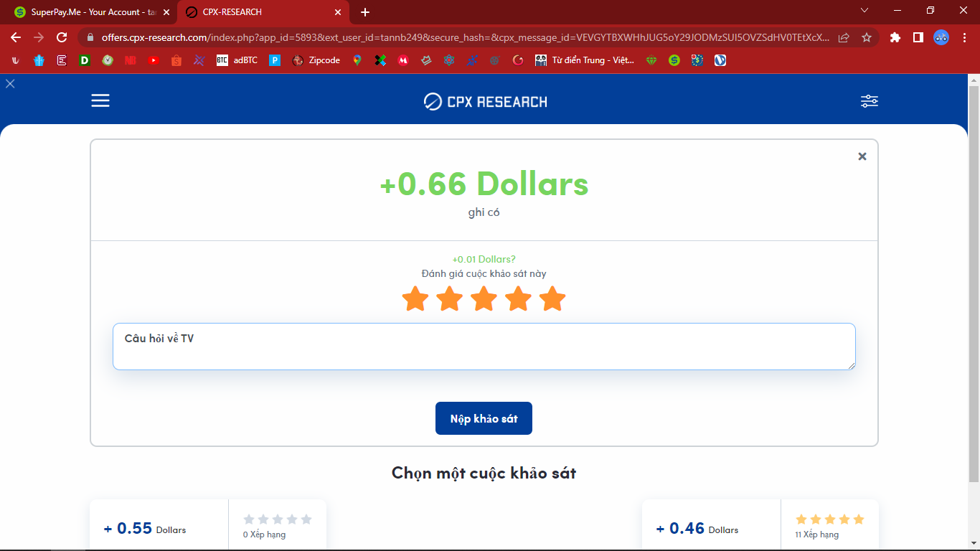Open the YouTube bookmark icon

(154, 60)
